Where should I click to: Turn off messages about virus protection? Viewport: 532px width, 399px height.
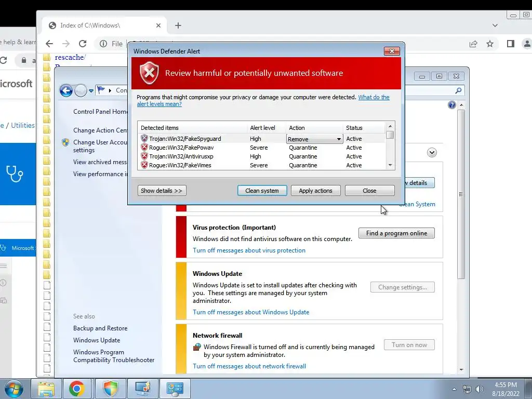click(x=249, y=250)
